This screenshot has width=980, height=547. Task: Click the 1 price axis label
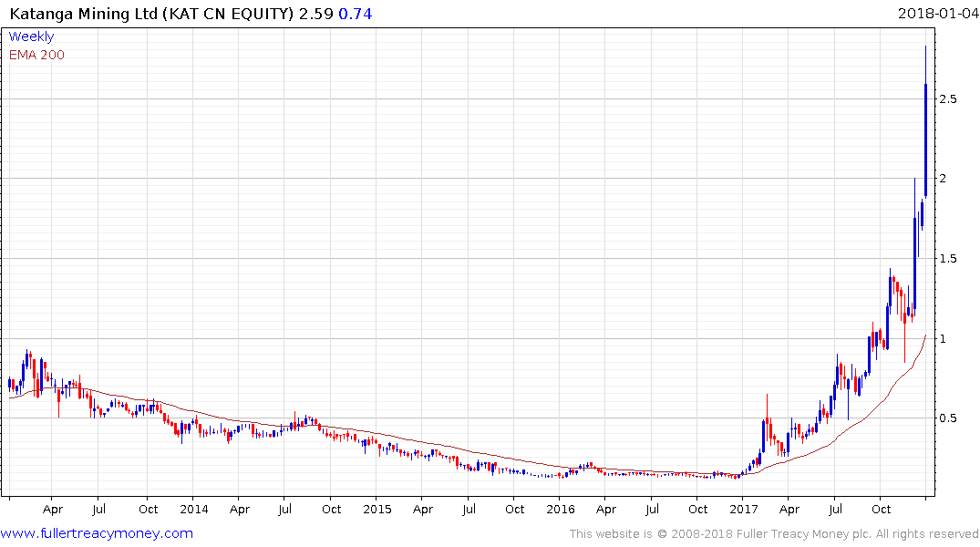[943, 339]
